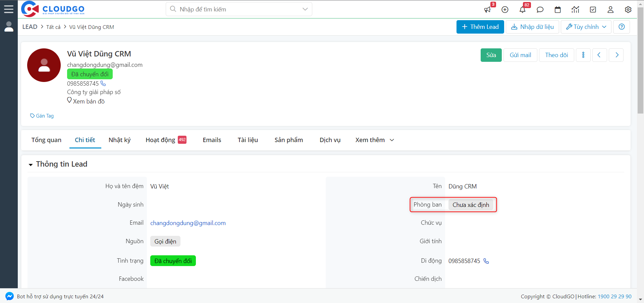The width and height of the screenshot is (644, 303).
Task: Open the settings gear icon
Action: [628, 10]
